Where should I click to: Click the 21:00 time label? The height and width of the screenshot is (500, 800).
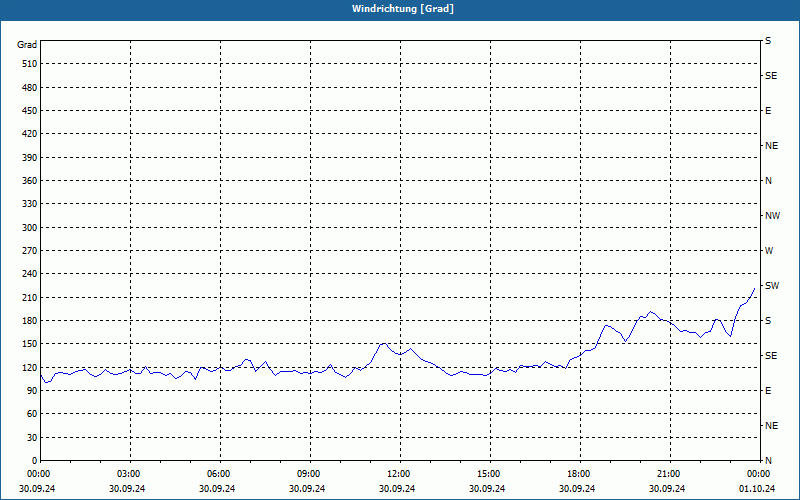670,474
